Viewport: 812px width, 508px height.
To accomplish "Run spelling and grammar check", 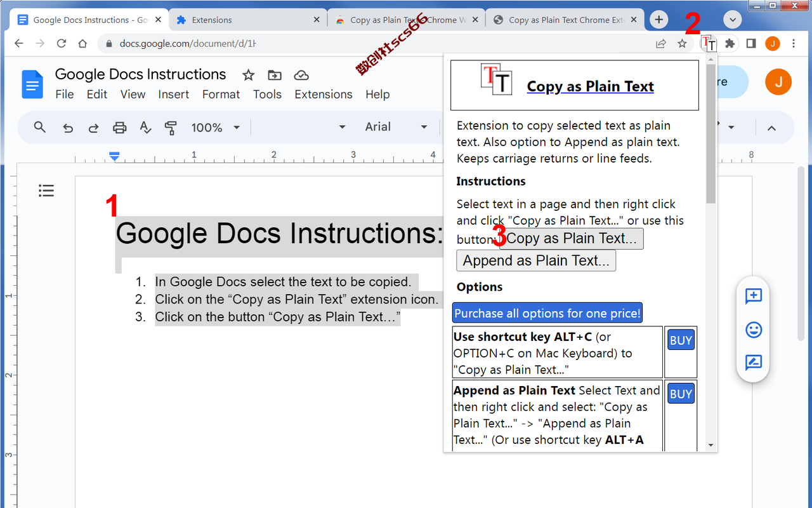I will (145, 128).
